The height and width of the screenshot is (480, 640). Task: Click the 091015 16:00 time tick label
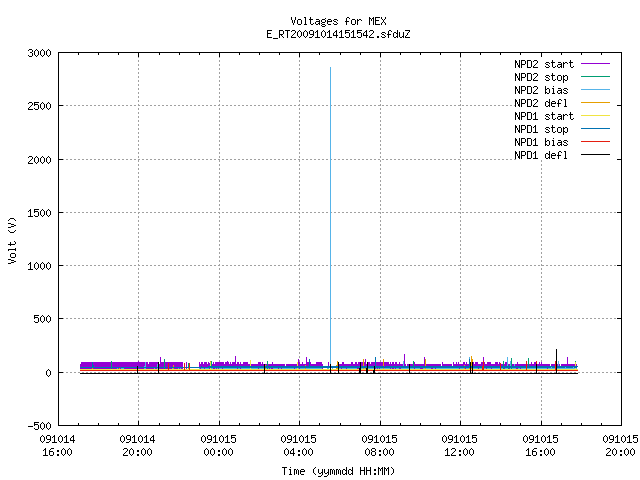[540, 446]
